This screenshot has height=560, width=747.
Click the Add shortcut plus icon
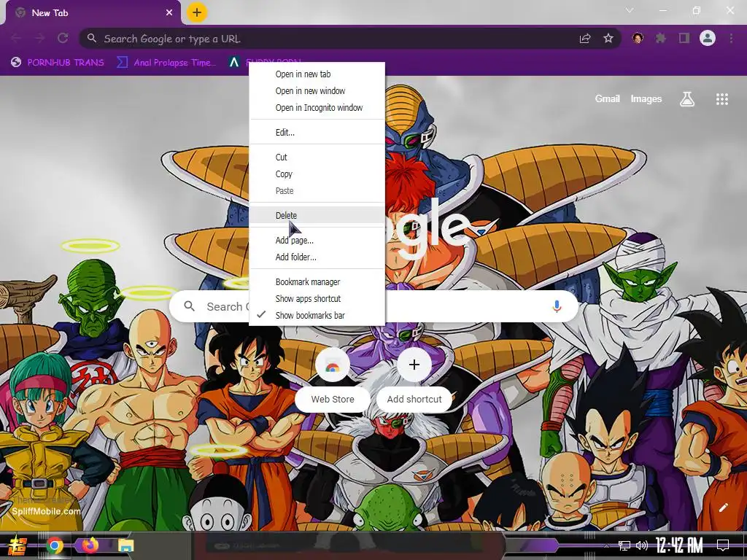pos(414,365)
